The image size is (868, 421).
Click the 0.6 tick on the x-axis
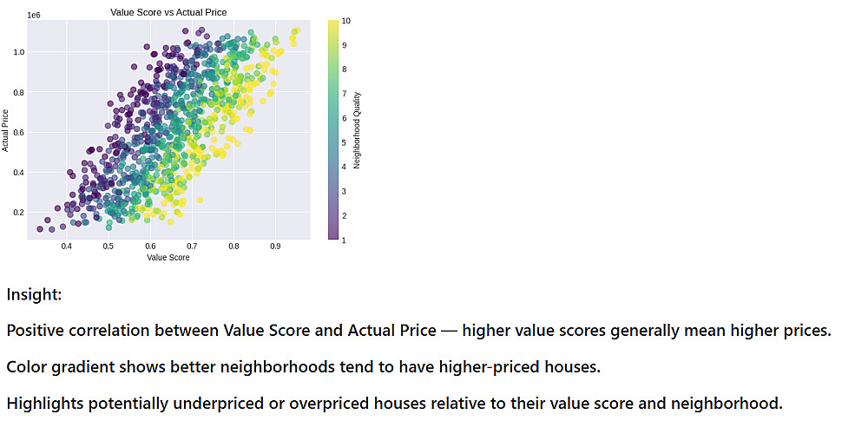(x=149, y=247)
